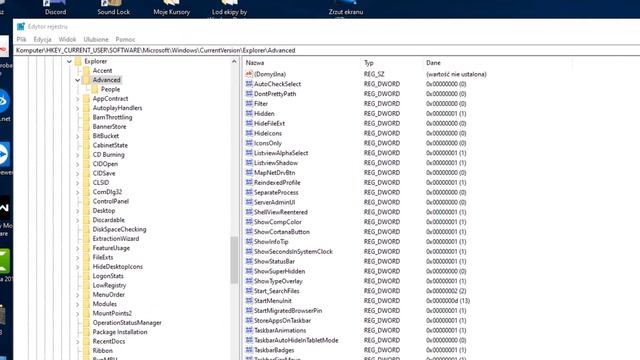
Task: Select the TaskbarBadges value
Action: coord(274,350)
